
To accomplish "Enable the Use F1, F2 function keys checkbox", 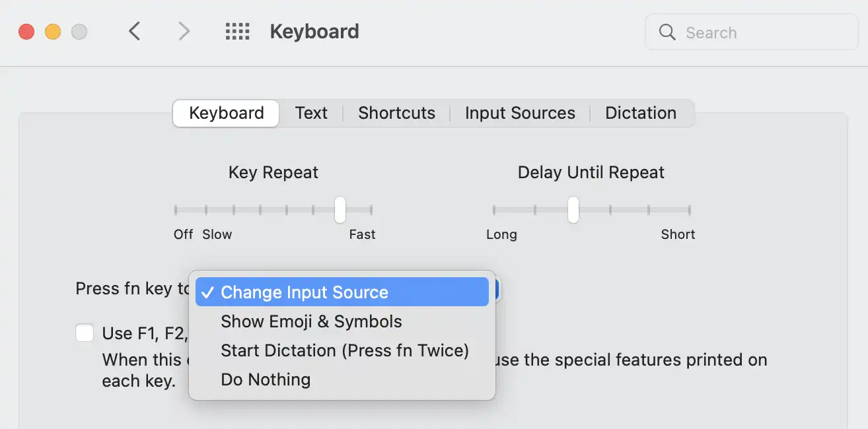I will pyautogui.click(x=85, y=333).
